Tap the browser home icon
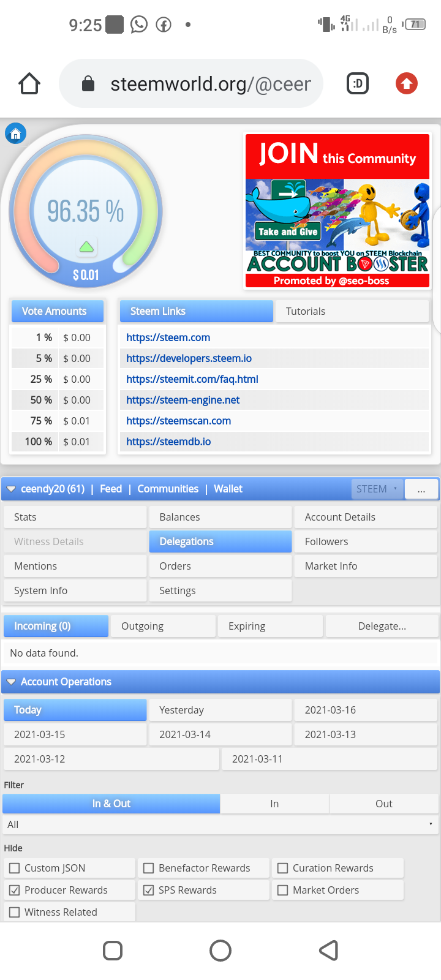The width and height of the screenshot is (441, 980). 29,83
